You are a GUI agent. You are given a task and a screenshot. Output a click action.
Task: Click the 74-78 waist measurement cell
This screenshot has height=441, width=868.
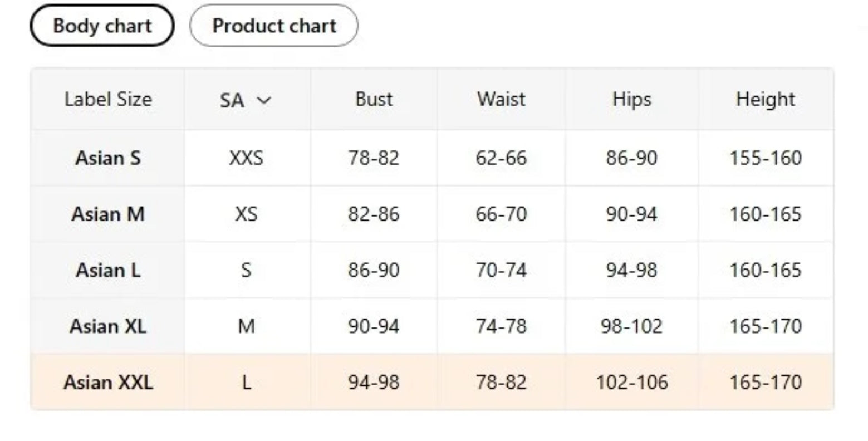pyautogui.click(x=501, y=326)
